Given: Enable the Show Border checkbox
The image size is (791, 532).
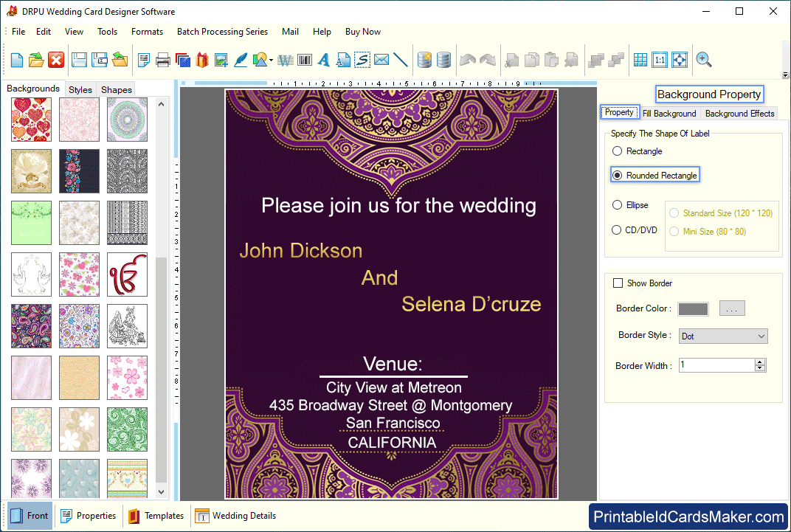Looking at the screenshot, I should click(618, 283).
